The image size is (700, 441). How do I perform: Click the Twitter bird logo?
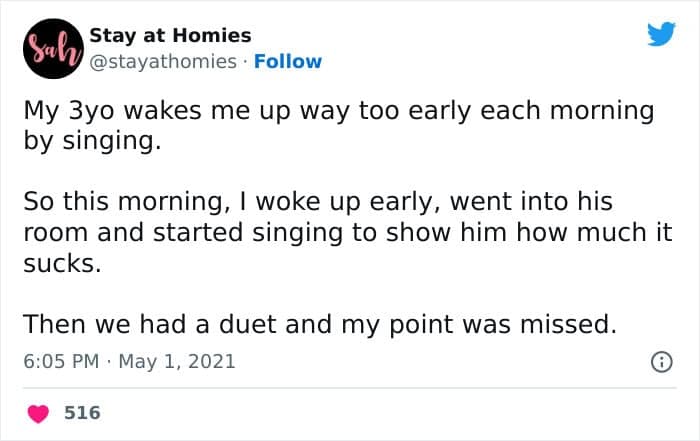(x=661, y=35)
